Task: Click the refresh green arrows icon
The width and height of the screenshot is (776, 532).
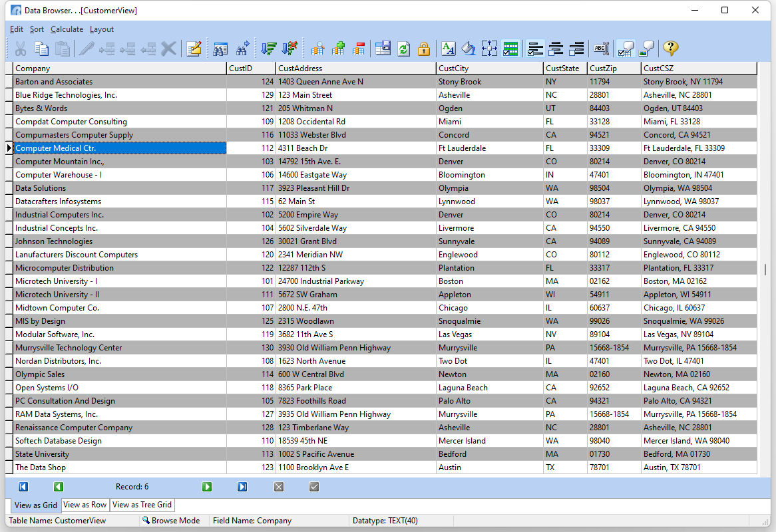Action: [404, 49]
